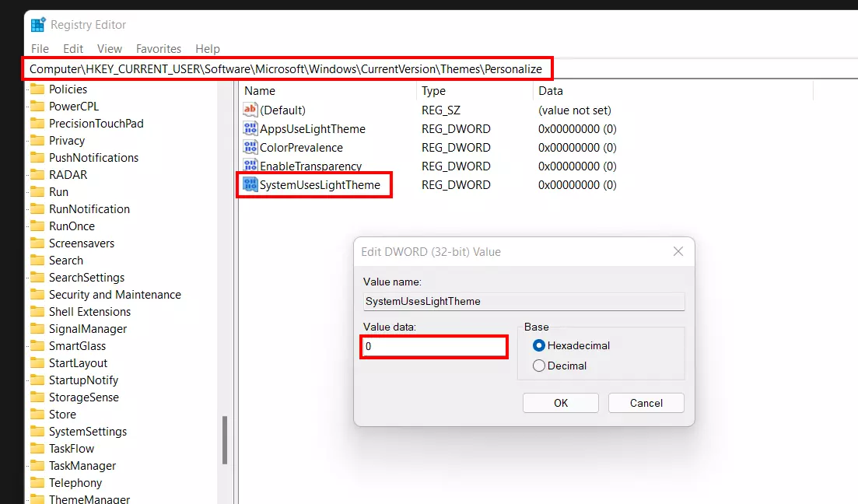Viewport: 858px width, 504px height.
Task: Click the RADAR folder icon
Action: [x=37, y=174]
